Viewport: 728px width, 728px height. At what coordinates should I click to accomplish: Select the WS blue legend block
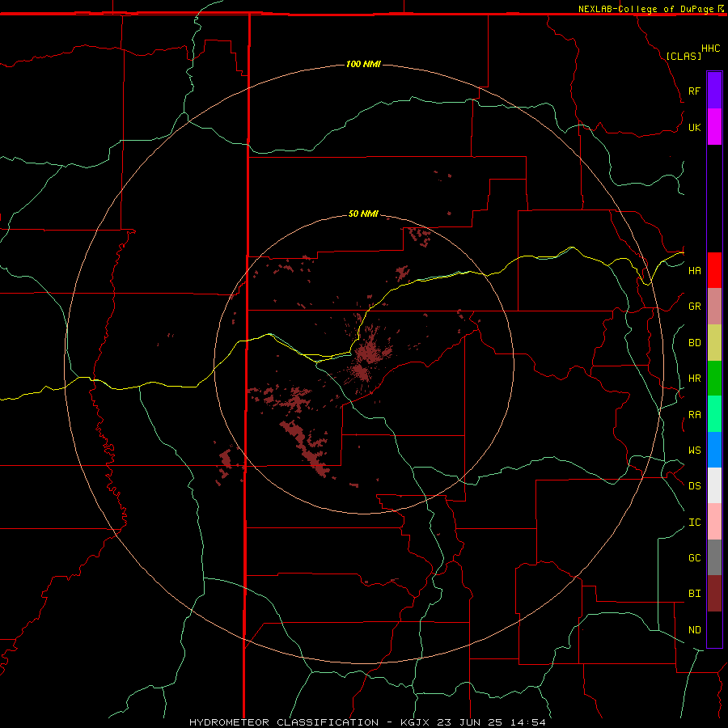[714, 450]
